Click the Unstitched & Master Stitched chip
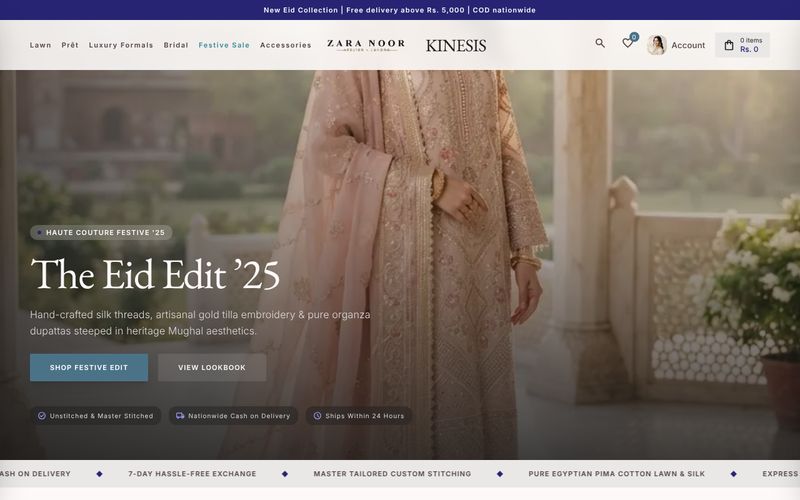The width and height of the screenshot is (800, 500). pos(95,416)
